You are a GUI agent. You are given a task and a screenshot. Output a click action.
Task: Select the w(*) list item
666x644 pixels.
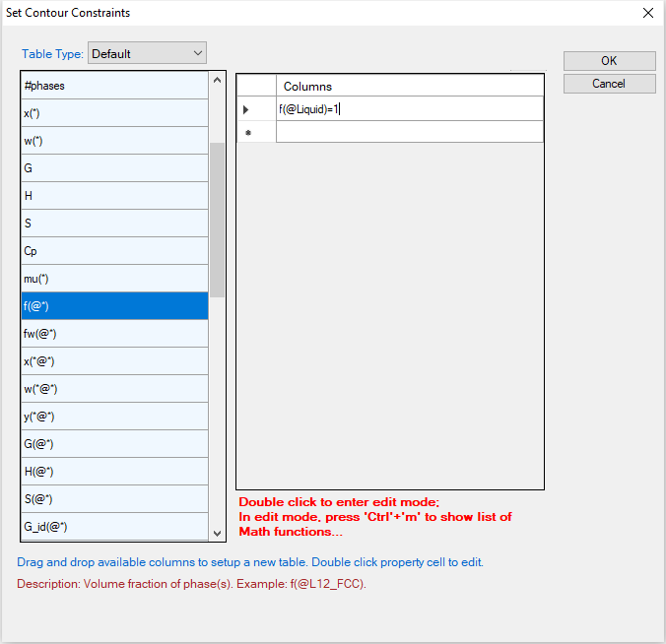point(114,141)
